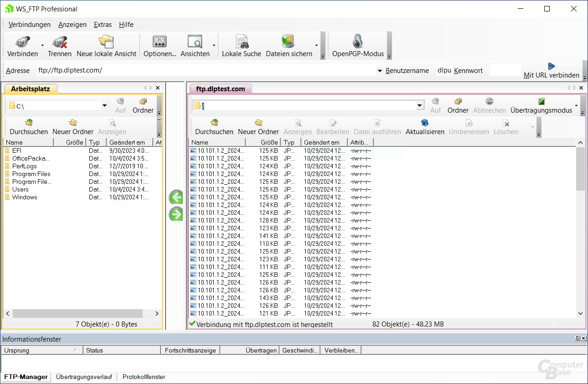Switch to the Protokollfenster tab
The image size is (588, 384).
(144, 377)
